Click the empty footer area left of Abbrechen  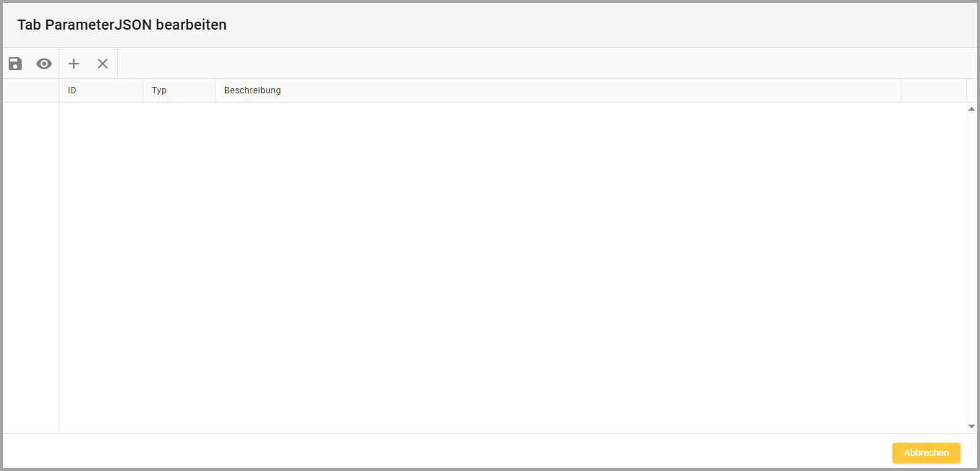click(434, 452)
